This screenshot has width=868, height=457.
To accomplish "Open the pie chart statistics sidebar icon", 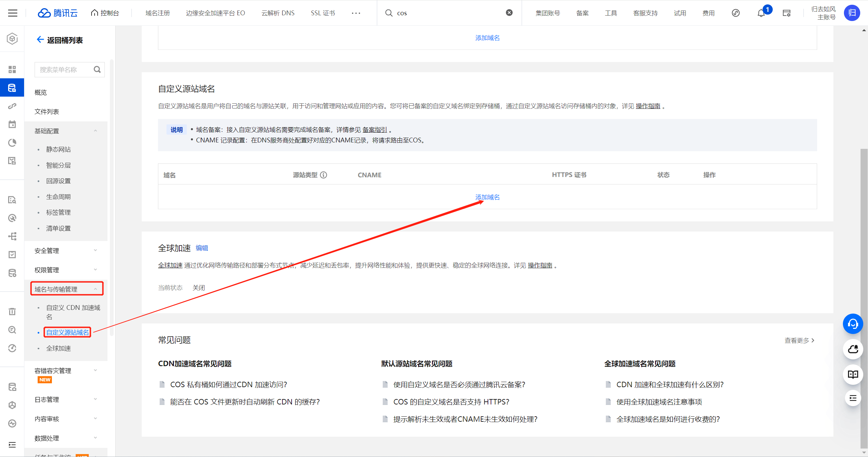I will point(12,143).
